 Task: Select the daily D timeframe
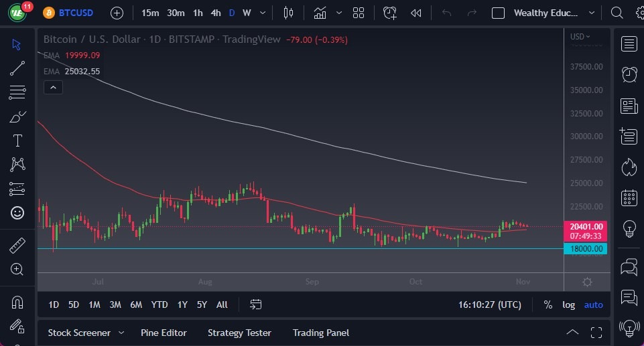tap(232, 13)
